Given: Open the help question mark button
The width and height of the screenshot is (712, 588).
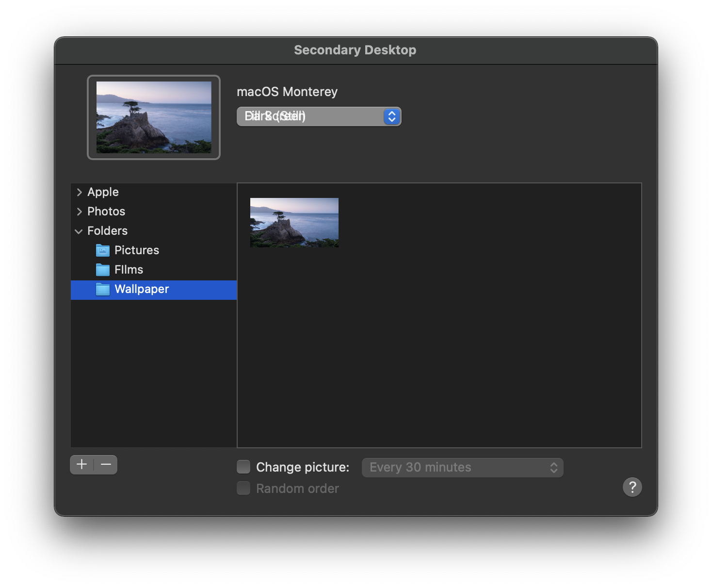Looking at the screenshot, I should pos(632,487).
